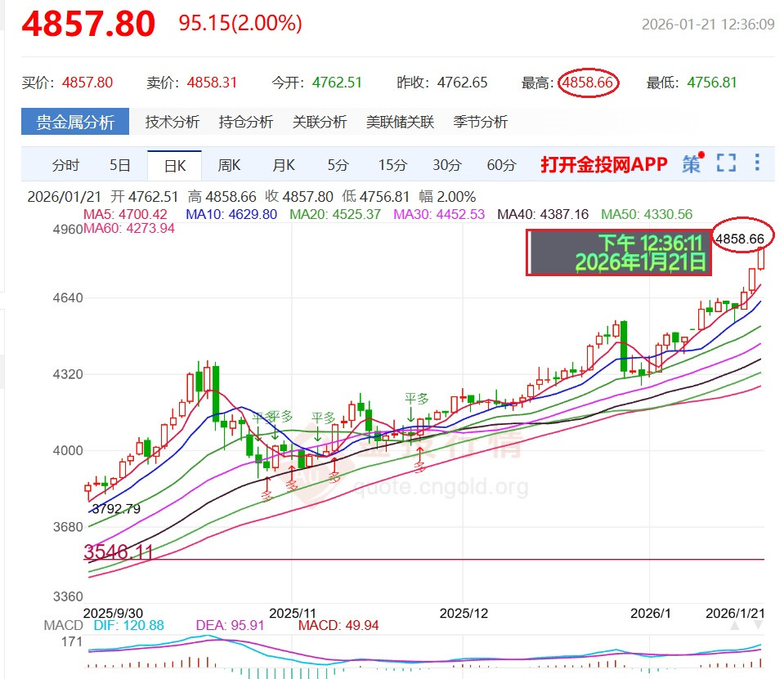Click the chart zoom-out down triangle
The width and height of the screenshot is (784, 679).
pos(759,626)
